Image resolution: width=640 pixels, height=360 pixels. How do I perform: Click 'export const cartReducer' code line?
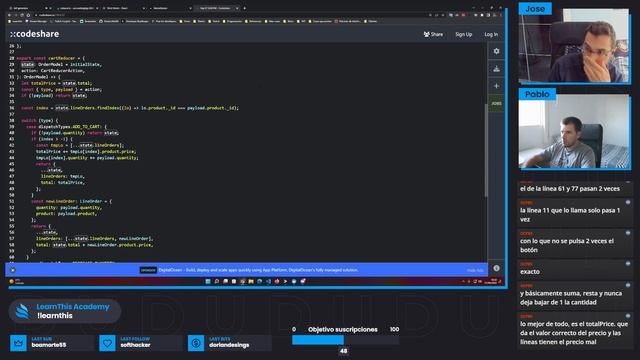pyautogui.click(x=51, y=58)
